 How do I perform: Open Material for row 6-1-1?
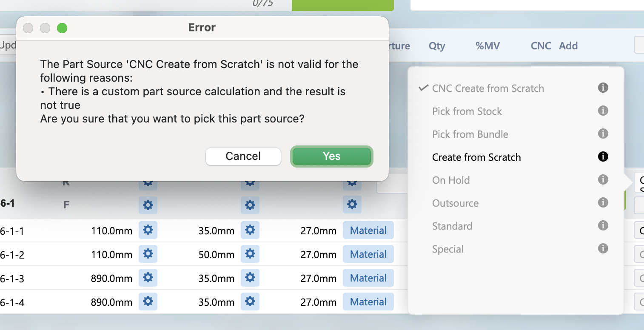click(x=368, y=230)
